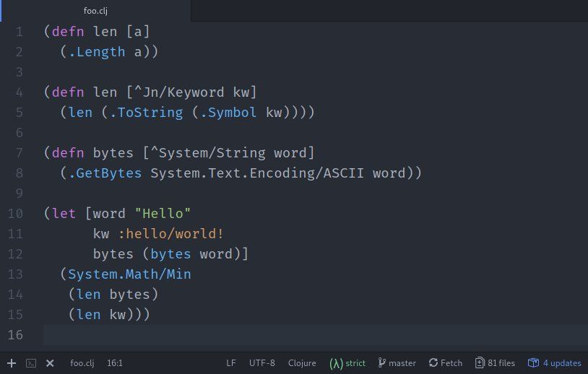Click the foo.clj path in status bar
This screenshot has height=374, width=588.
tap(82, 363)
